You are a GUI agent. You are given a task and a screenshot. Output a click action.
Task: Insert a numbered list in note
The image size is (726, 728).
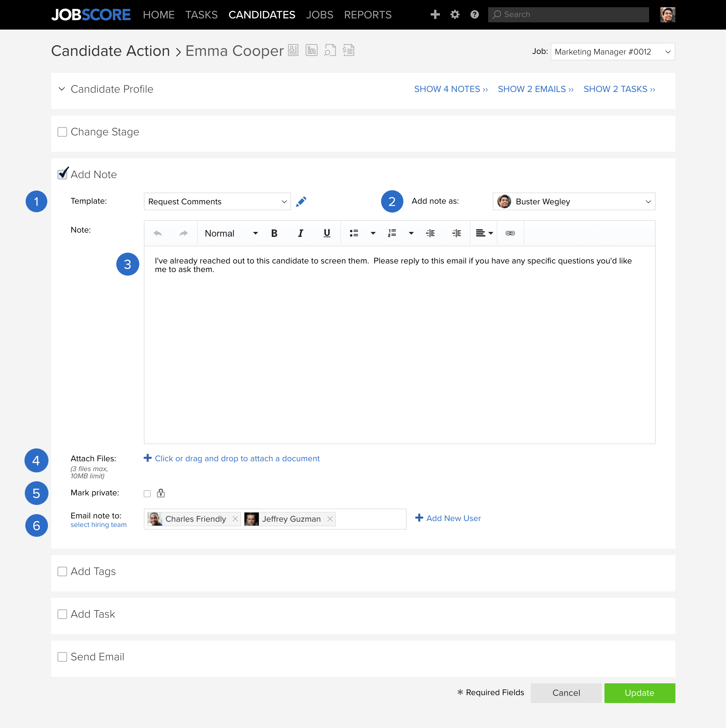(x=392, y=233)
